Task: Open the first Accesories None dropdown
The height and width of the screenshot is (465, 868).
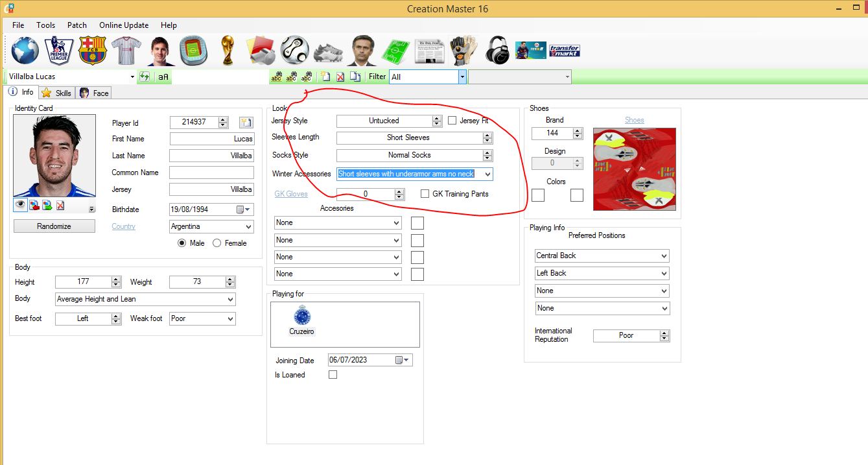Action: [x=397, y=222]
